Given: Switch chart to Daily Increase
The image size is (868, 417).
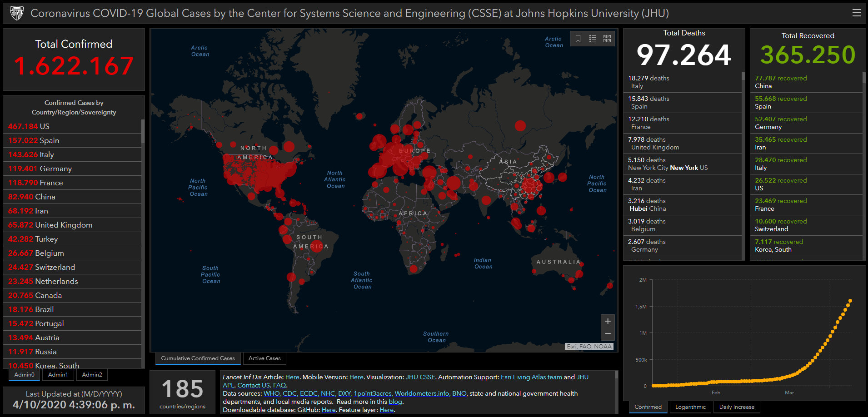Looking at the screenshot, I should 737,407.
